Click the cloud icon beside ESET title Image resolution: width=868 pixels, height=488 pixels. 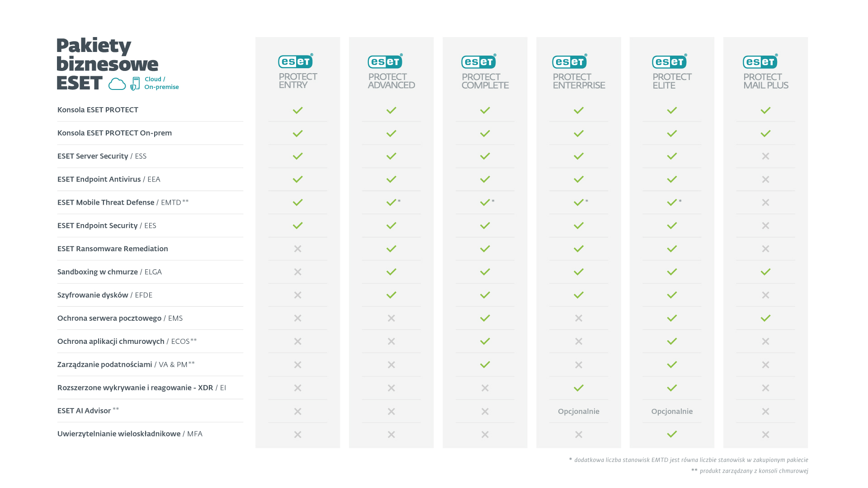click(117, 84)
